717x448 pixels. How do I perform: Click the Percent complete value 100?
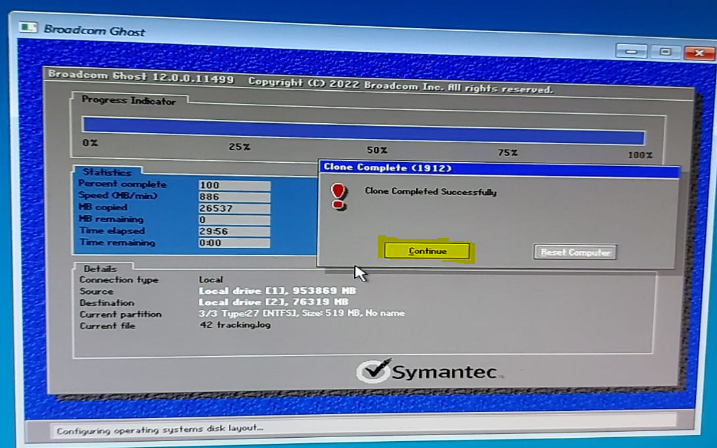tap(234, 185)
